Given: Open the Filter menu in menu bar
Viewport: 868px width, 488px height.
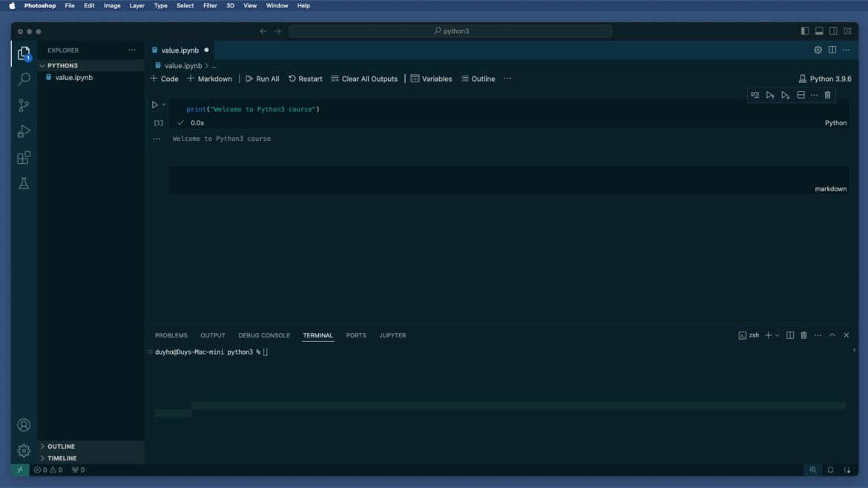Looking at the screenshot, I should tap(210, 5).
